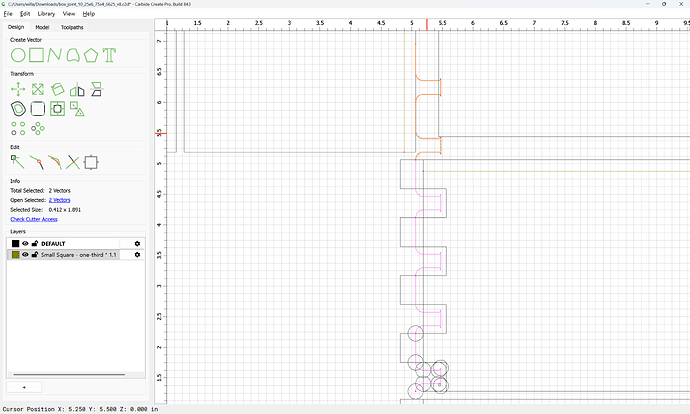Toggle lock on DEFAULT layer
Screen dimensions: 690x414
35,243
